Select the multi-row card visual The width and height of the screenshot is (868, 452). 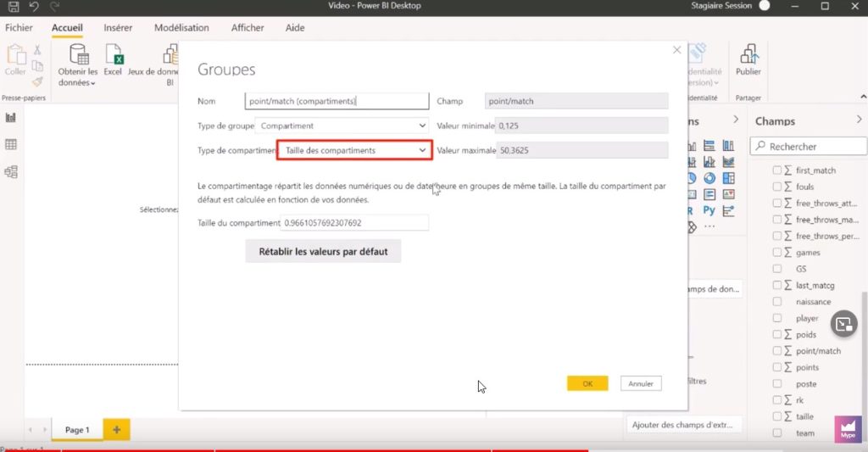709,194
